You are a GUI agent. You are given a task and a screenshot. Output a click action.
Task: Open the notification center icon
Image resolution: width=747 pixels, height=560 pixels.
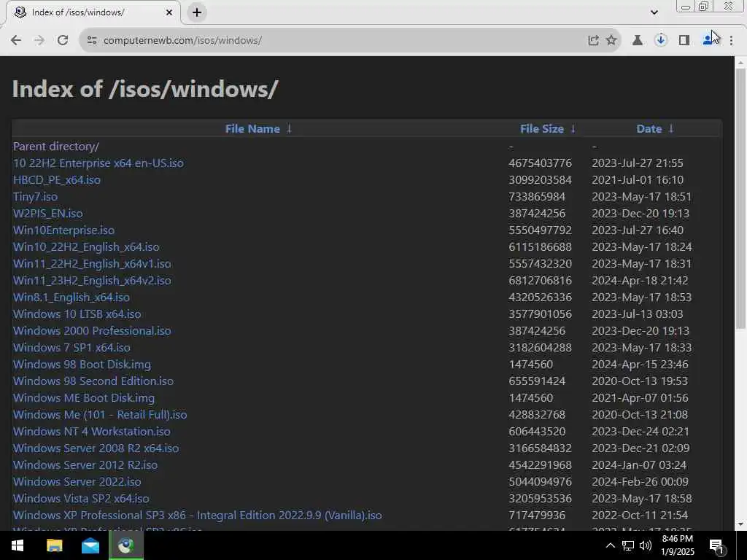click(716, 545)
